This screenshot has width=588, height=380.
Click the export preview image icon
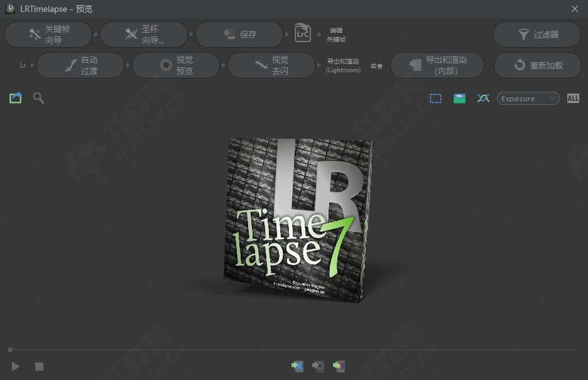[x=15, y=98]
